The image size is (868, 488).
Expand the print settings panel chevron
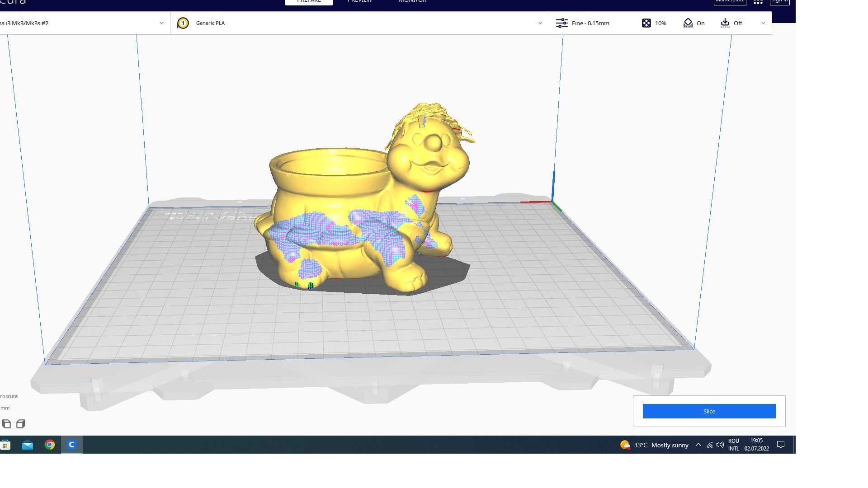pyautogui.click(x=763, y=23)
